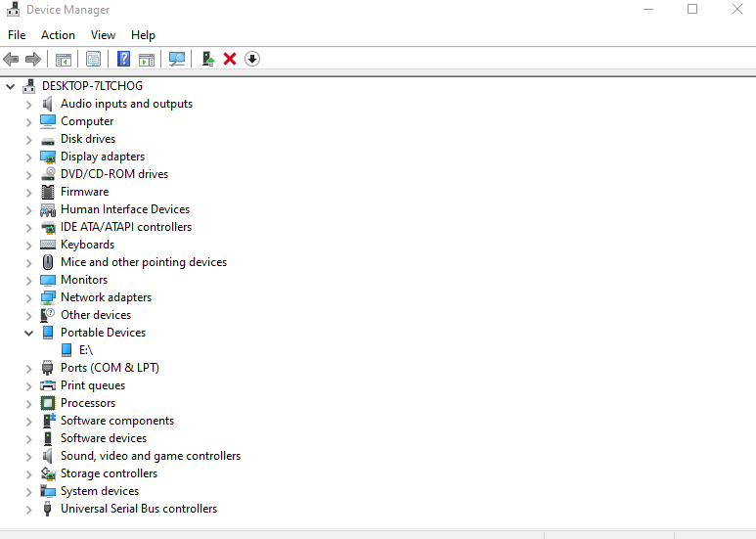756x539 pixels.
Task: Click the Ports (COM & LPT) connector icon
Action: pos(47,368)
